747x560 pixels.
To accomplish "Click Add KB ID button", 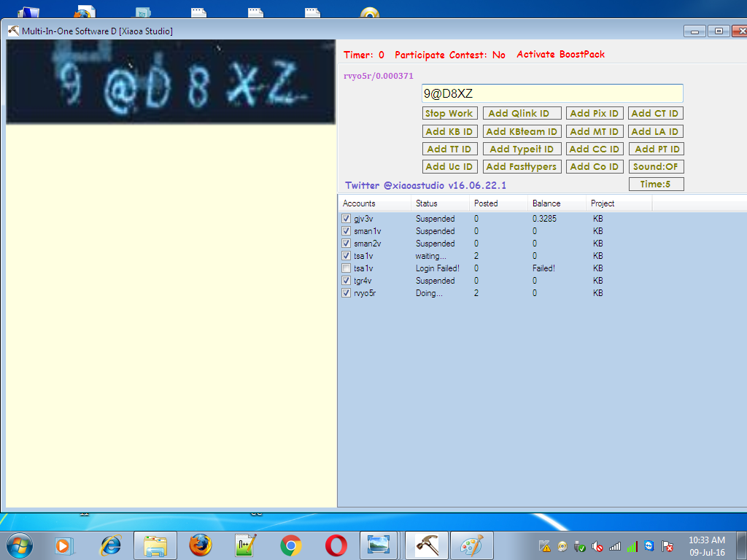I will [x=449, y=131].
